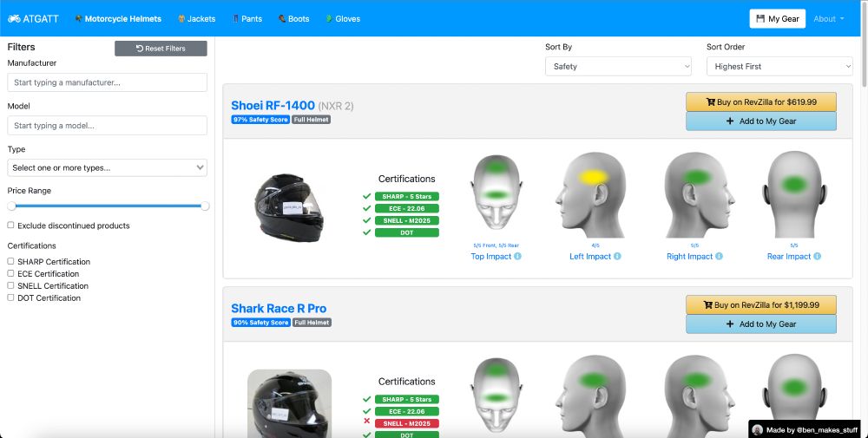Buy Shoei RF-1400 on RevZilla for $619.99

coord(761,101)
